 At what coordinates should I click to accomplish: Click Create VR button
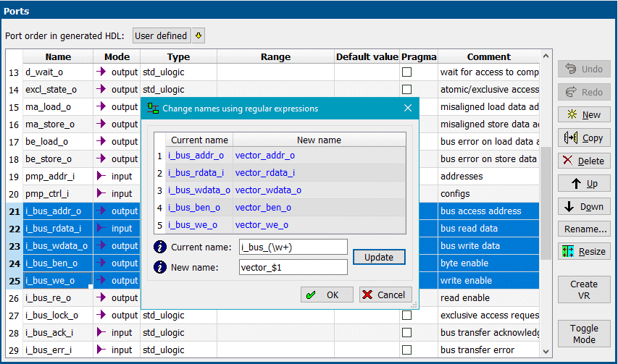pos(584,289)
